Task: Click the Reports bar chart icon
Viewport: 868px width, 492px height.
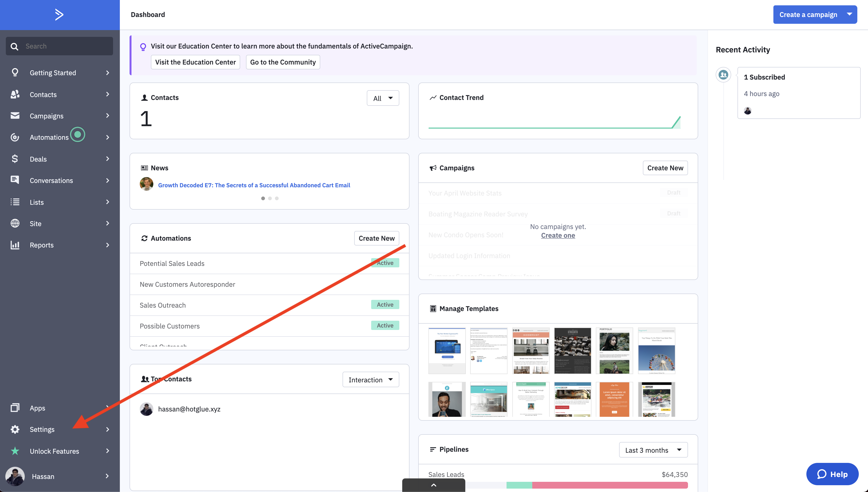Action: click(x=15, y=245)
